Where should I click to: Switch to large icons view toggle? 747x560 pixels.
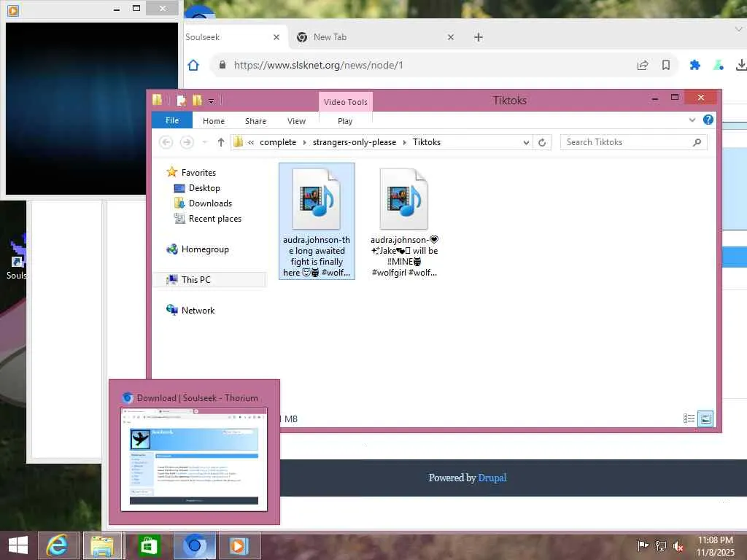point(705,419)
